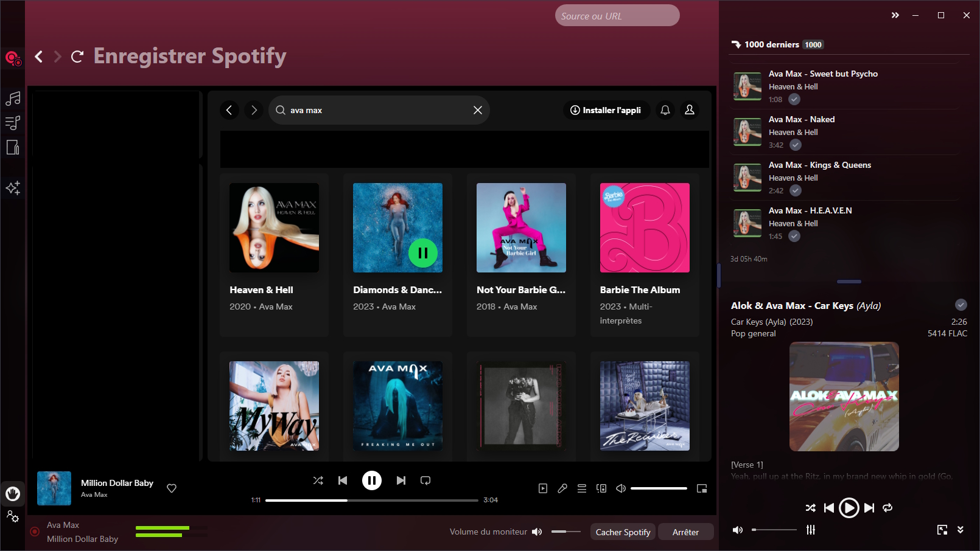
Task: Clear the 'ava max' search text
Action: [478, 110]
